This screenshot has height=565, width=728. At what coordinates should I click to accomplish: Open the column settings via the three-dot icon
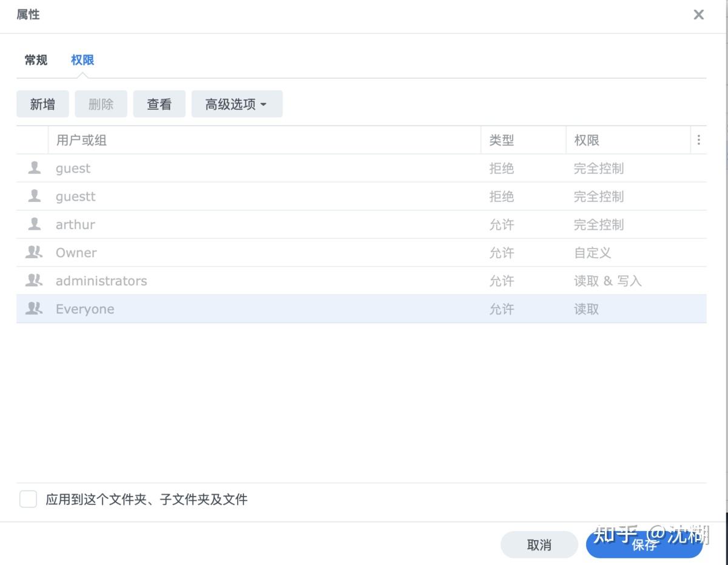(x=699, y=139)
